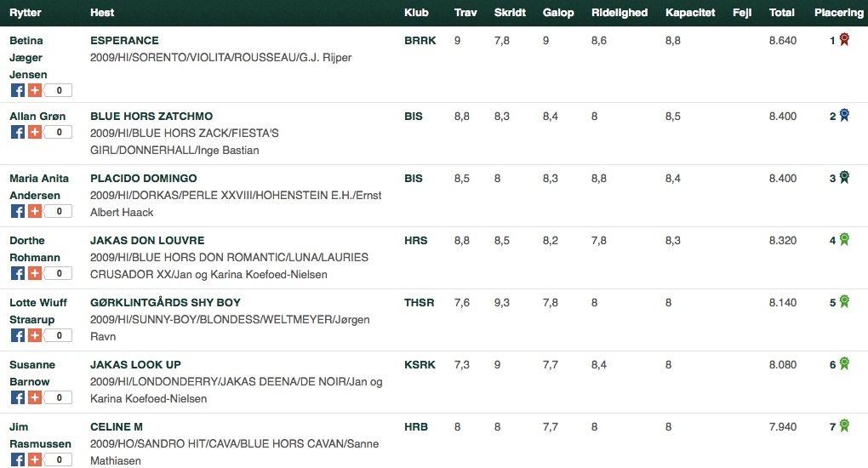Click the plus share icon for Betina Jæger Jensen

coord(35,90)
